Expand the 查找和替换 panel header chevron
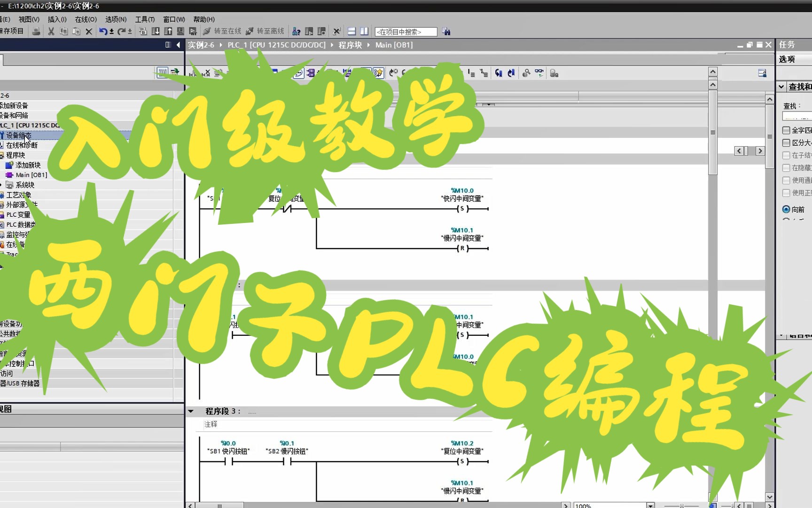Image resolution: width=812 pixels, height=508 pixels. (x=781, y=87)
